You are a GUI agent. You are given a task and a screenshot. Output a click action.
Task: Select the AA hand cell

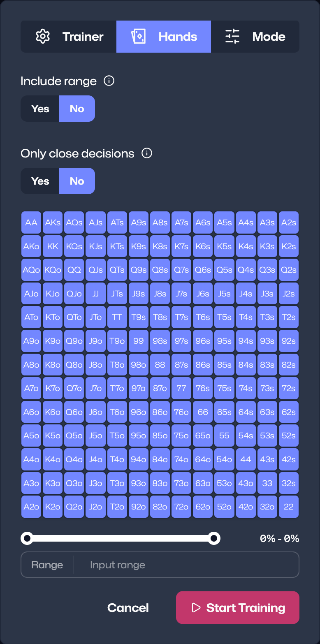click(x=31, y=222)
